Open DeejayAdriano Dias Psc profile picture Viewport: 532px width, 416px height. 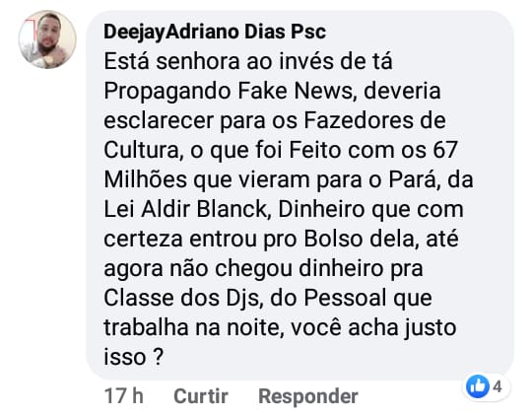[x=47, y=39]
